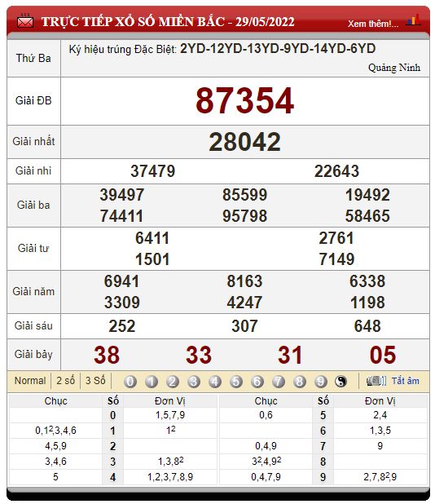Viewport: 435px width, 504px height.
Task: Select the digit 1 ball filter
Action: [x=152, y=382]
